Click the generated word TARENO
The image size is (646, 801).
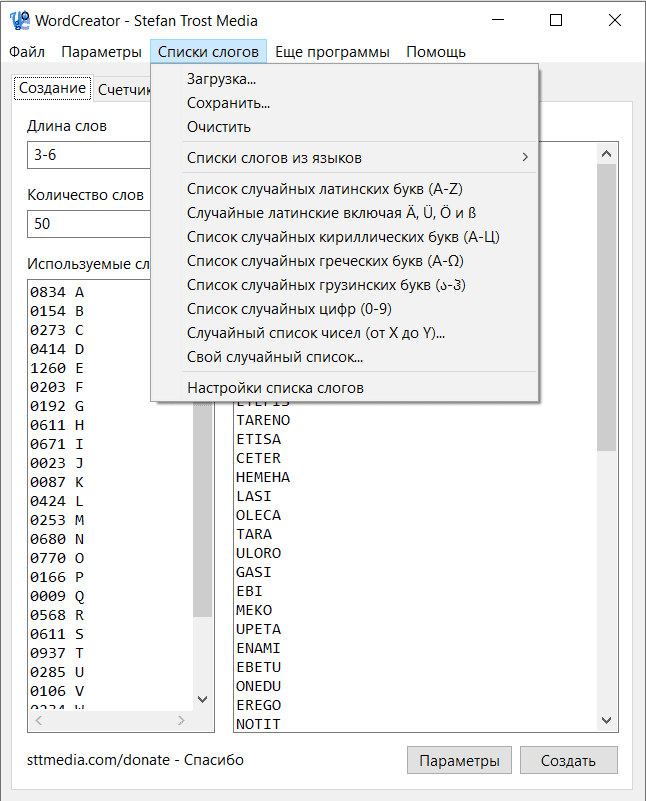[x=263, y=420]
